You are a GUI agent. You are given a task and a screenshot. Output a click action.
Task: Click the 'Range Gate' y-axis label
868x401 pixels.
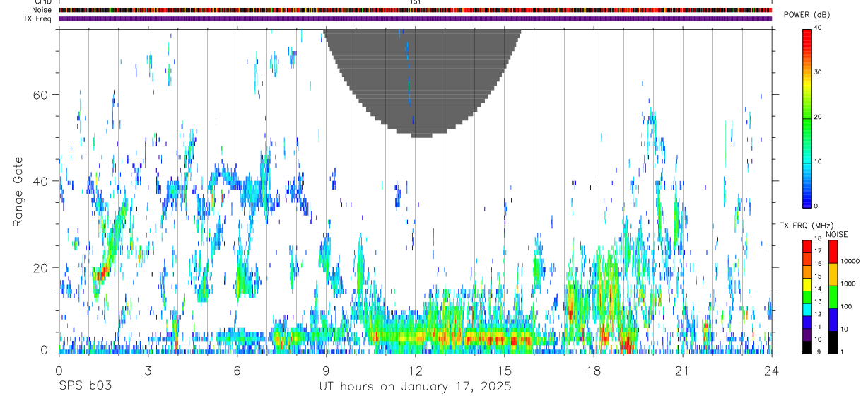pyautogui.click(x=18, y=192)
